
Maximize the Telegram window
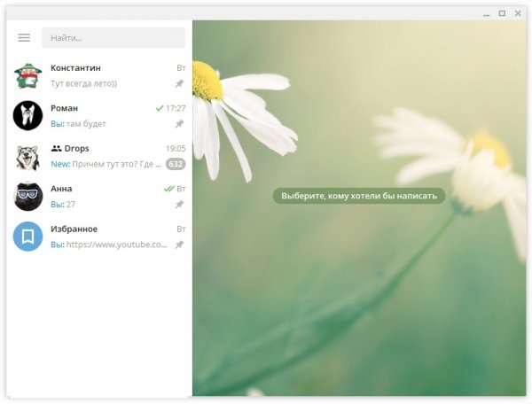(x=502, y=13)
